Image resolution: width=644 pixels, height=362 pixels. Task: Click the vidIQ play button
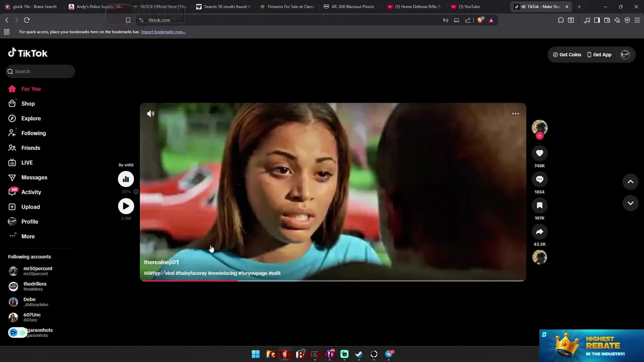(126, 206)
